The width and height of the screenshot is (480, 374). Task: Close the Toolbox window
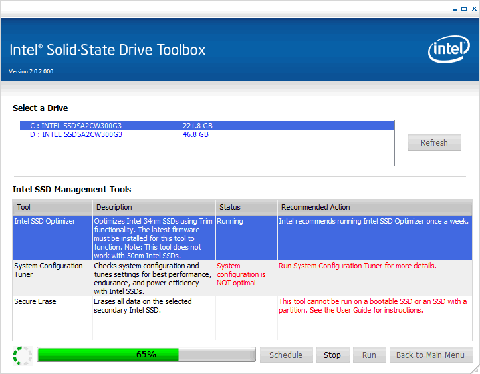coord(474,9)
